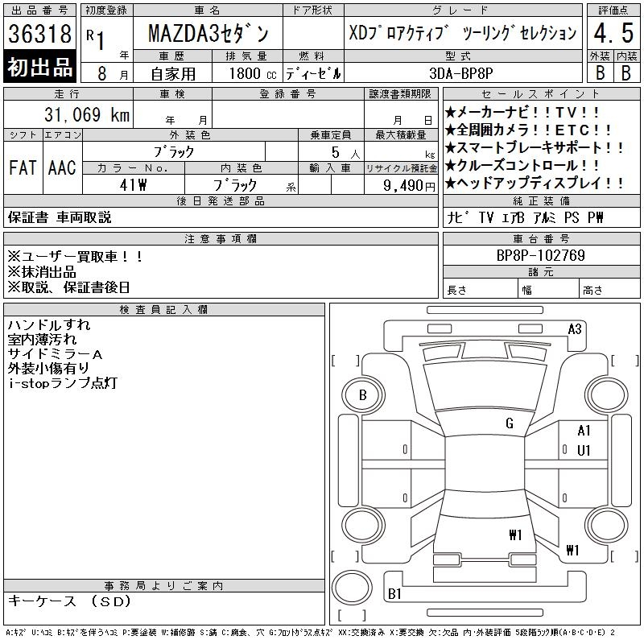The height and width of the screenshot is (644, 644).
Task: Click air conditioner value AAC
Action: 62,167
